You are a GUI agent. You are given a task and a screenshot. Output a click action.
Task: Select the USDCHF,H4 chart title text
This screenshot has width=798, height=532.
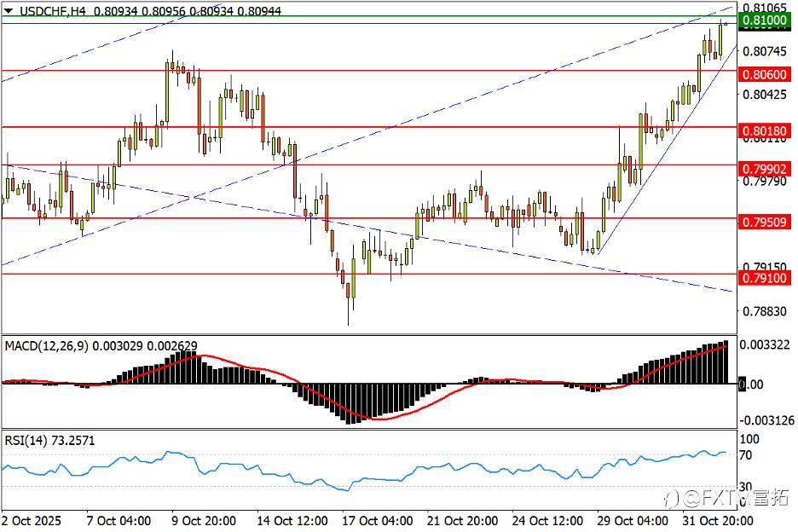[52, 11]
